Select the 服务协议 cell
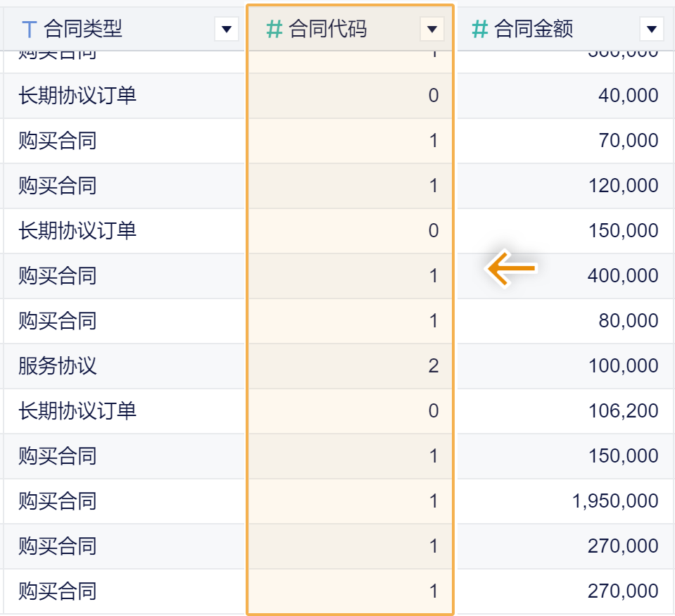This screenshot has height=616, width=675. click(58, 366)
